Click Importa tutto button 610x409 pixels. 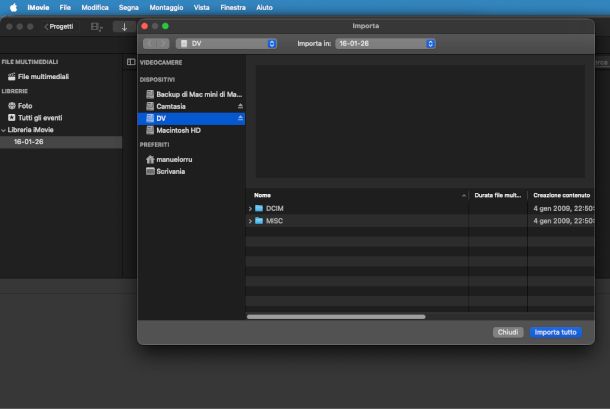click(556, 332)
